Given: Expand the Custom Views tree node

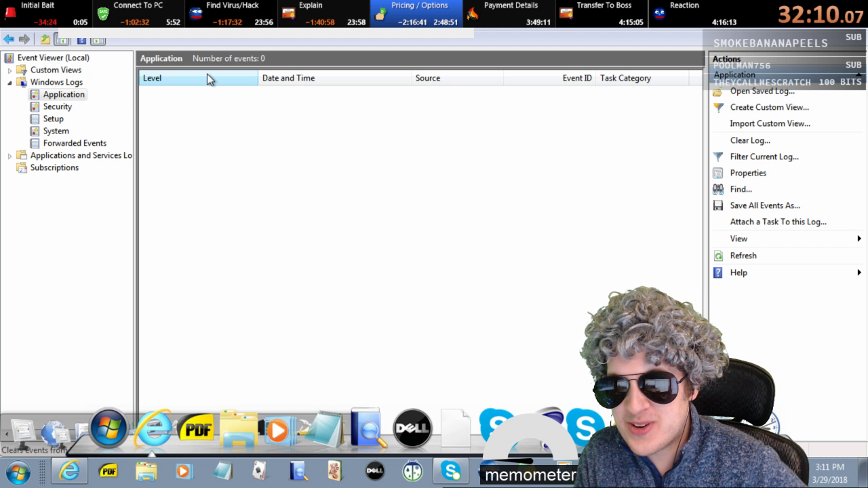Looking at the screenshot, I should pos(9,70).
